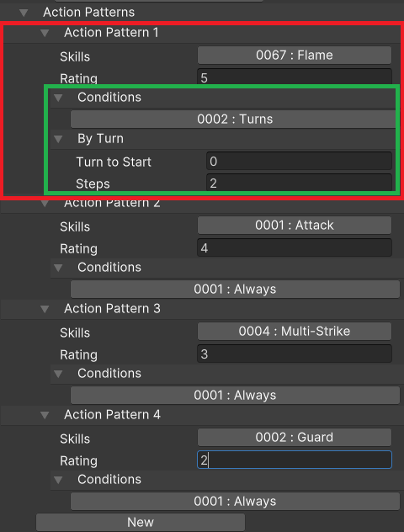Click Rating field of Multi-Strike pattern
The width and height of the screenshot is (404, 532).
pos(295,354)
